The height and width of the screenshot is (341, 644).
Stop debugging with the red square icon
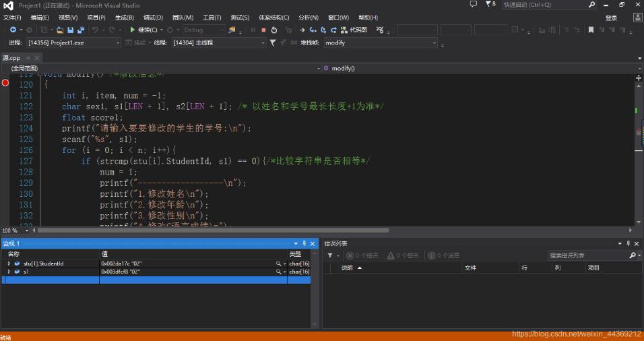tap(263, 30)
